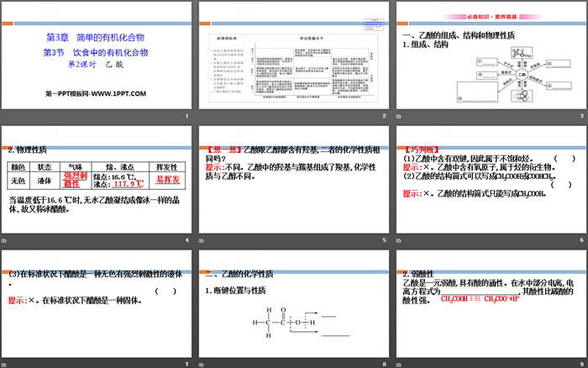Click the animation star icon under slide 4

7,242
